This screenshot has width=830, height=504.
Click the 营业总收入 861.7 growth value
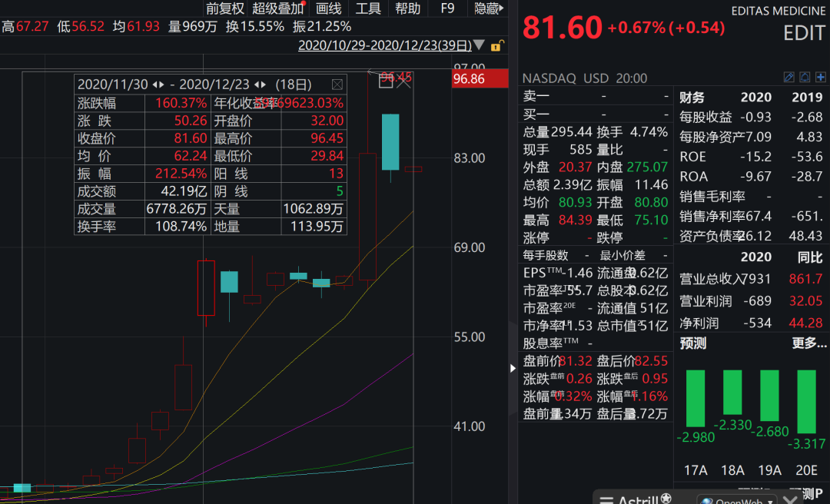coord(805,278)
